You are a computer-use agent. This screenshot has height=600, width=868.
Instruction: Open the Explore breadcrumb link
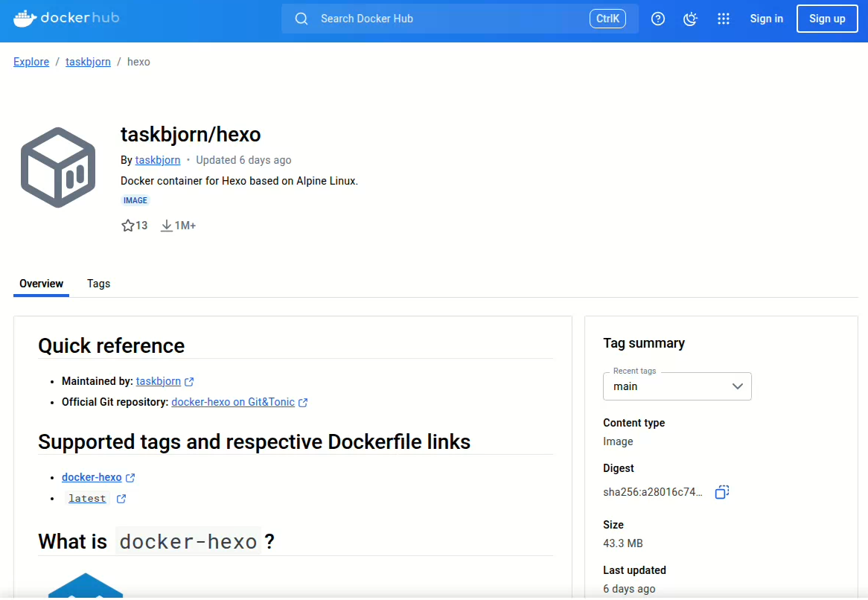pos(31,62)
